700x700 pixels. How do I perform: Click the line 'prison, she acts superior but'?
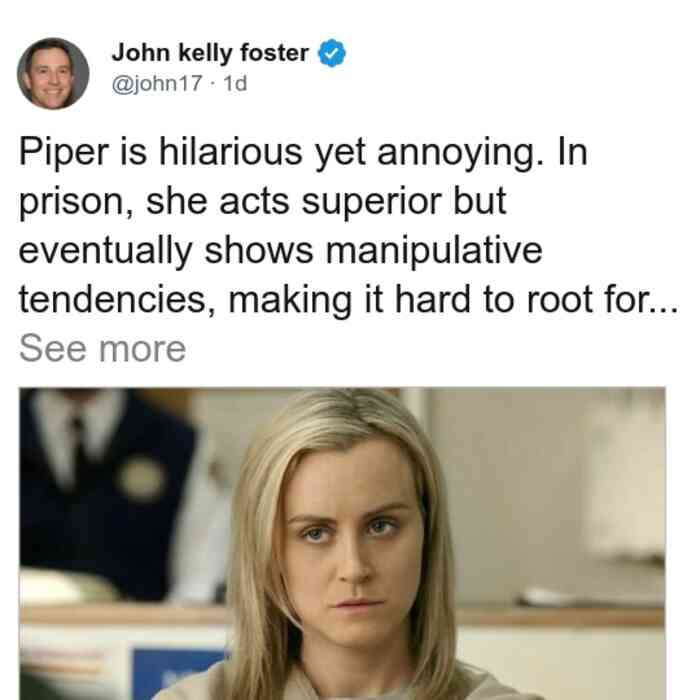(262, 202)
